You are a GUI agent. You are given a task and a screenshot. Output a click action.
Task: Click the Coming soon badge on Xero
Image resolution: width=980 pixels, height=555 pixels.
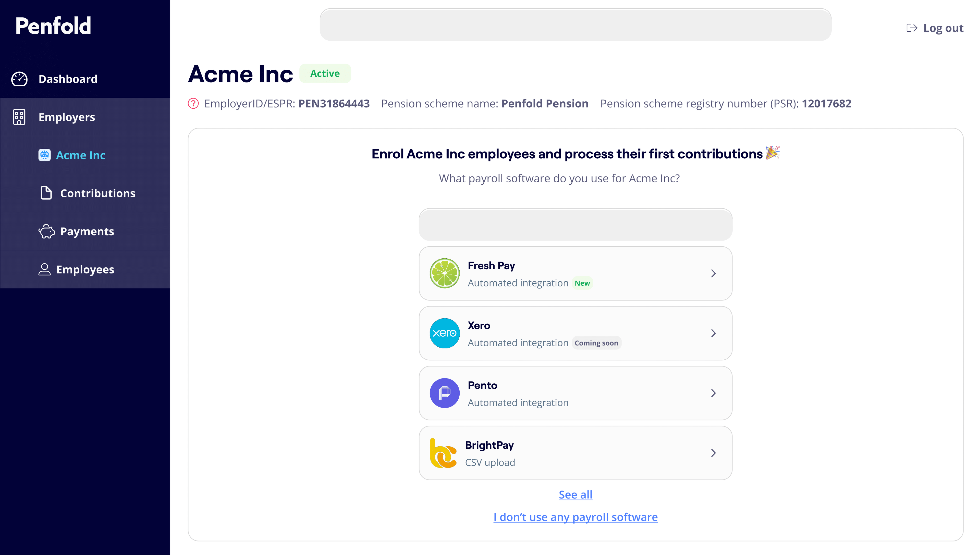click(x=596, y=343)
